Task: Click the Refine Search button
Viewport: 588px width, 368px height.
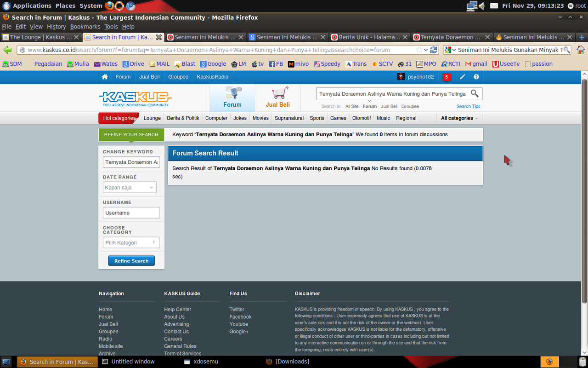Action: (131, 261)
